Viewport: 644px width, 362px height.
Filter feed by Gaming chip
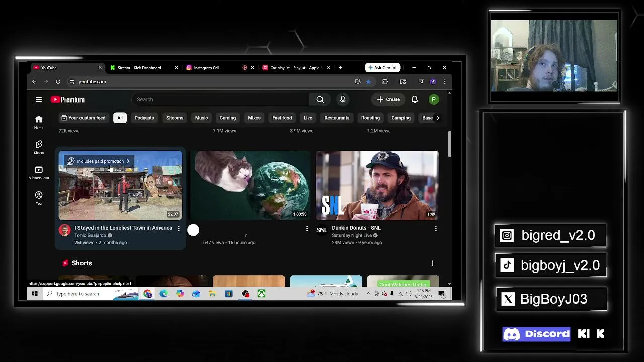pyautogui.click(x=228, y=118)
